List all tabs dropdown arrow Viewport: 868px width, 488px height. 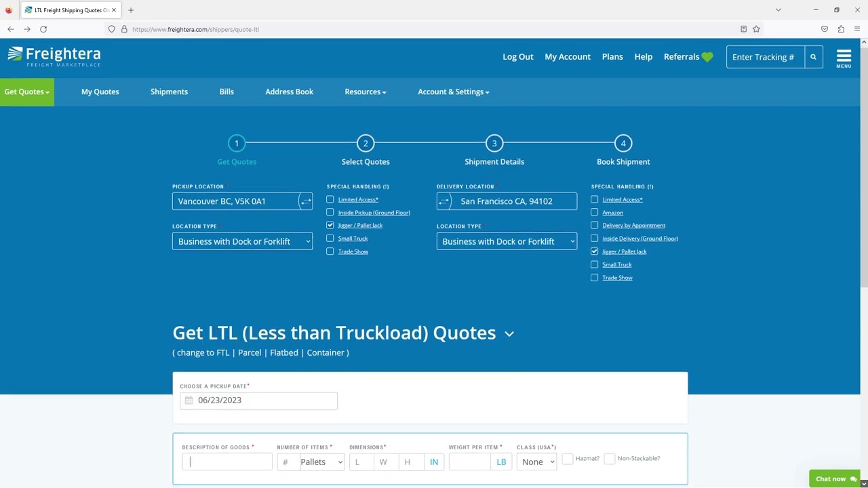[x=778, y=10]
